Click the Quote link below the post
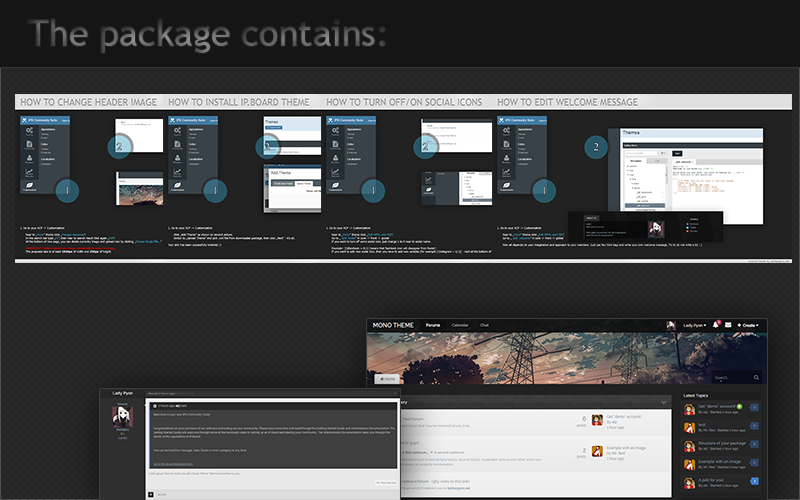 [162, 494]
